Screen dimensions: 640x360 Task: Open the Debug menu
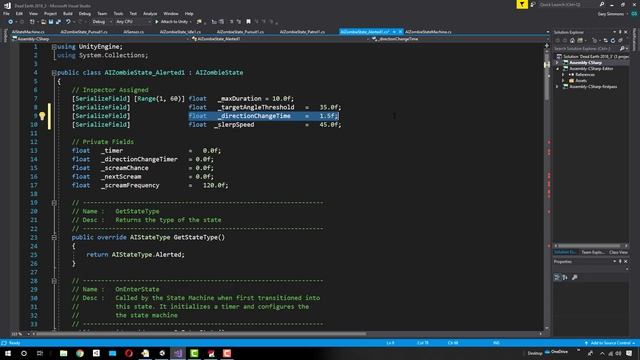[84, 13]
